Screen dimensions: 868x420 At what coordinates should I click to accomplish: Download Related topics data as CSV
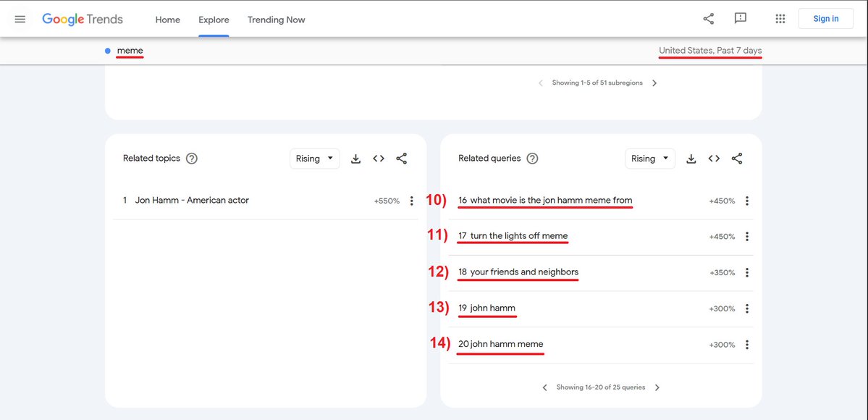pos(356,159)
